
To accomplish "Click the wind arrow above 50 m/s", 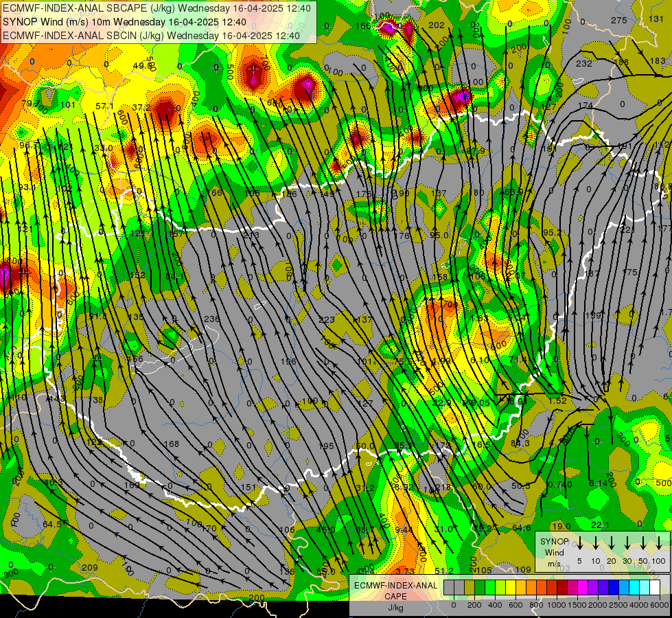I will coord(643,543).
